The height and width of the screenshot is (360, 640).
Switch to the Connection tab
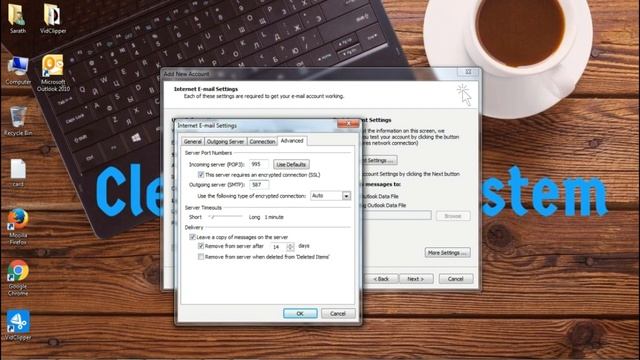tap(262, 142)
